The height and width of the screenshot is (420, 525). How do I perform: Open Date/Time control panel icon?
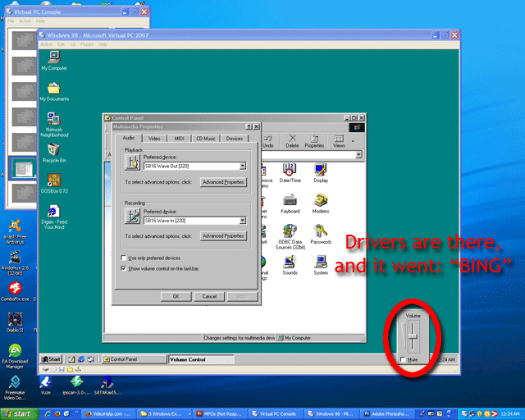click(x=290, y=173)
